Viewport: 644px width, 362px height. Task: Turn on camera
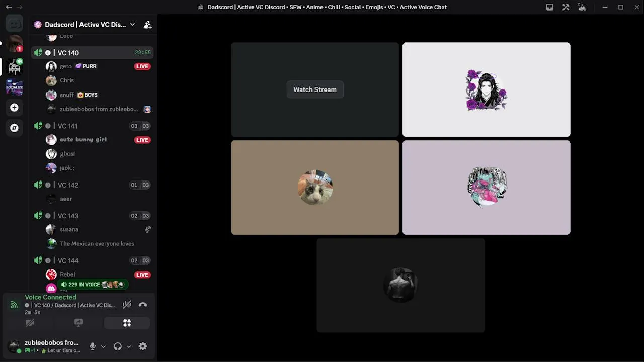30,323
